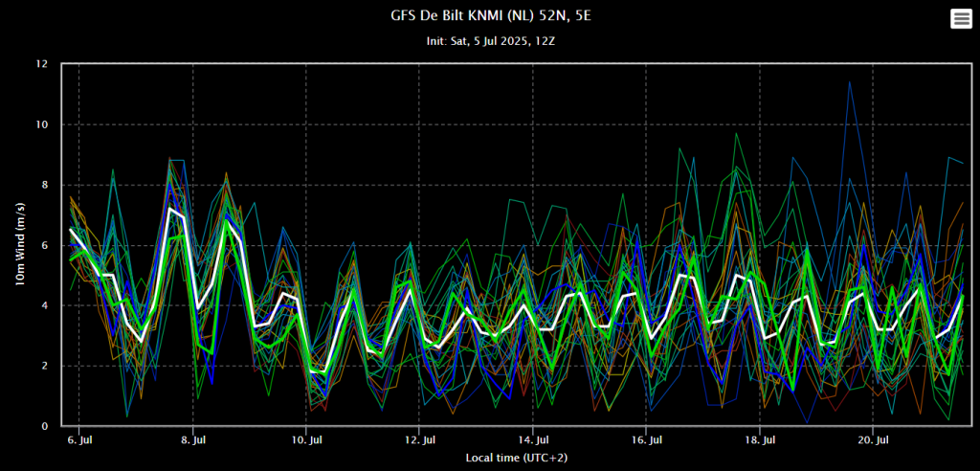Select the '16. Jul' x-axis label

click(x=646, y=440)
